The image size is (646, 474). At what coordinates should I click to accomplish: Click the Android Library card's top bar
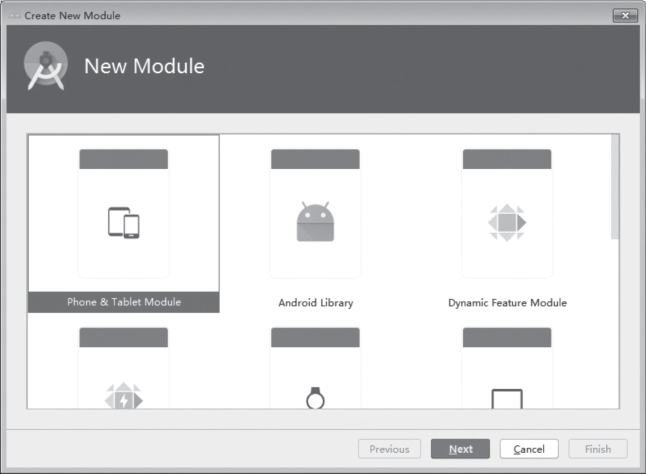315,159
